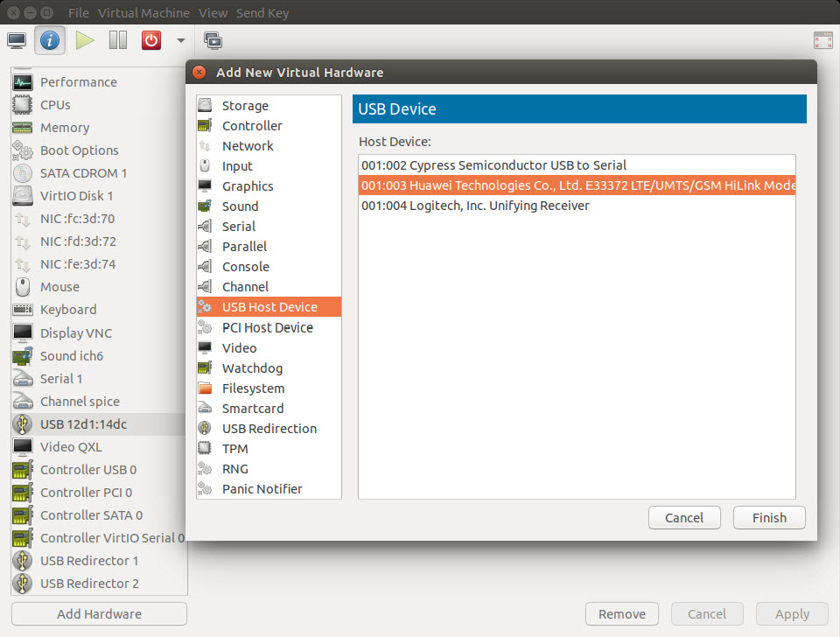Click the blue virtual hardware details icon
Screen dimensions: 840x637
50,40
